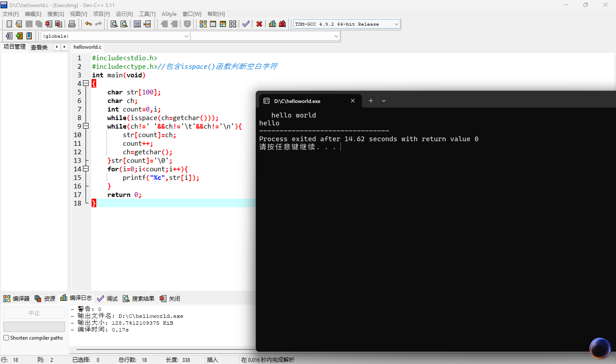Expand the (globals) scope dropdown
The image size is (616, 364).
pyautogui.click(x=186, y=36)
